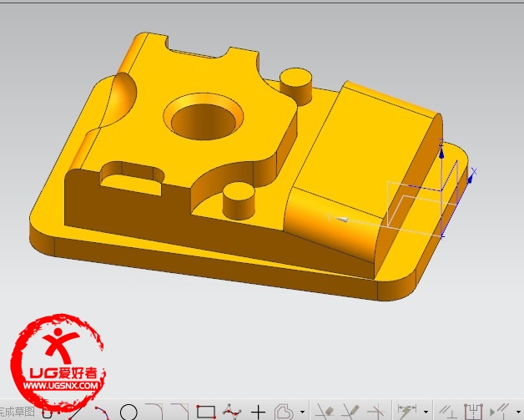The width and height of the screenshot is (524, 420).
Task: Click the X axis handle of the coordinate system
Action: click(471, 176)
